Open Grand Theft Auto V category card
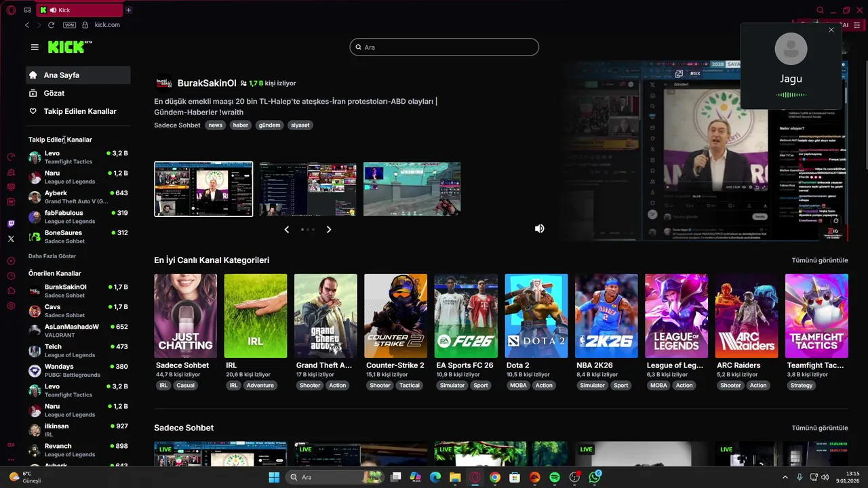 tap(325, 316)
